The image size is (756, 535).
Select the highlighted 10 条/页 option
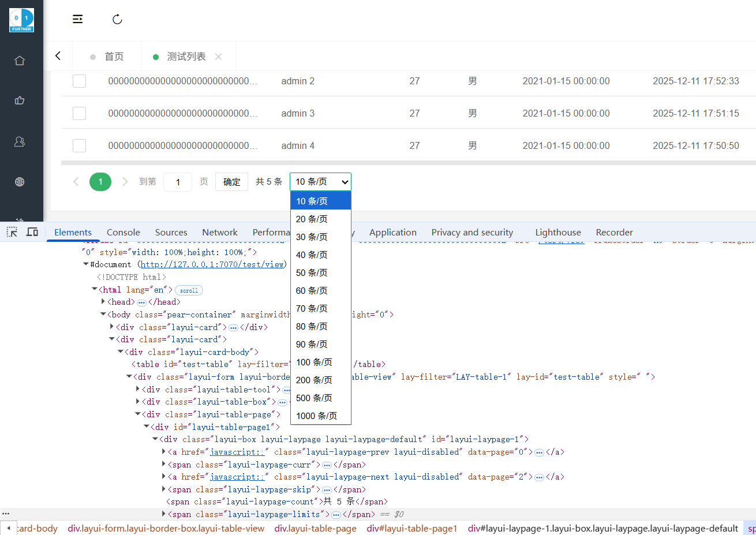[320, 201]
